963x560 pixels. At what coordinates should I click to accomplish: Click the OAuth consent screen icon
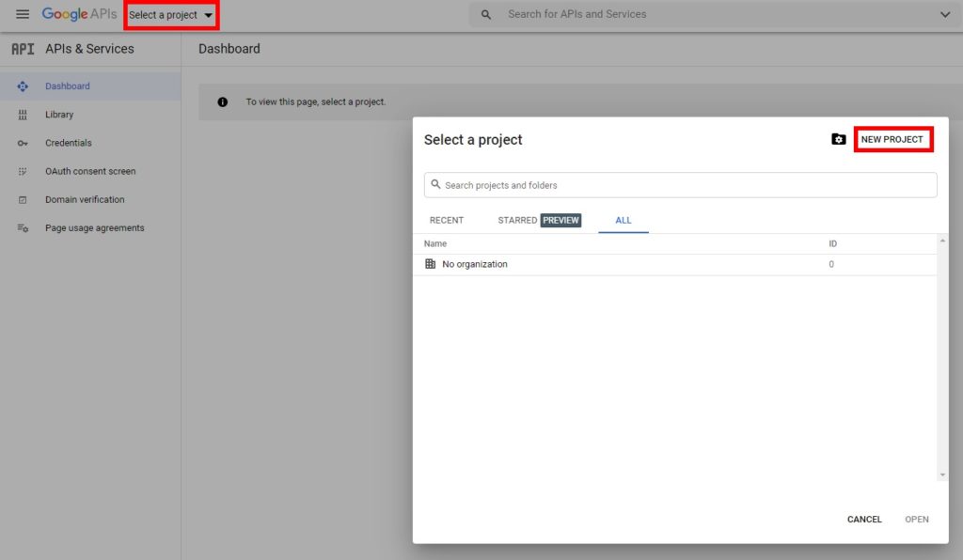tap(23, 171)
